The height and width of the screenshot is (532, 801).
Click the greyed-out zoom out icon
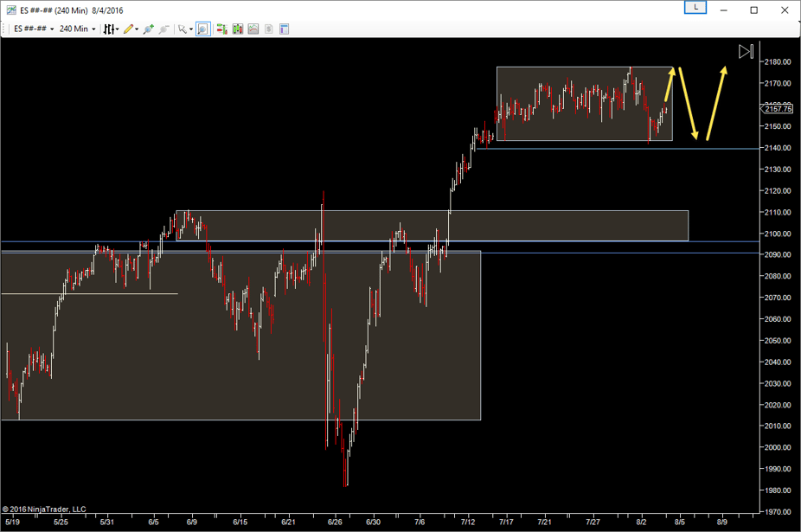tap(162, 29)
